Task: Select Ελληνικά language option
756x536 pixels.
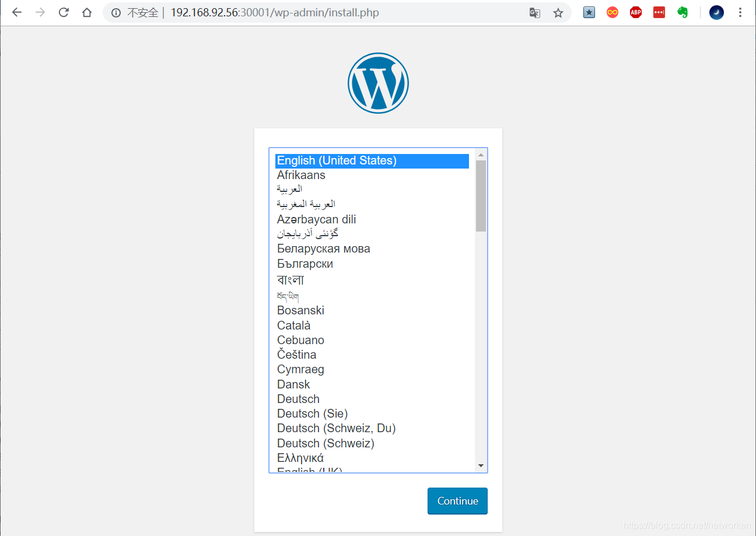Action: coord(372,458)
